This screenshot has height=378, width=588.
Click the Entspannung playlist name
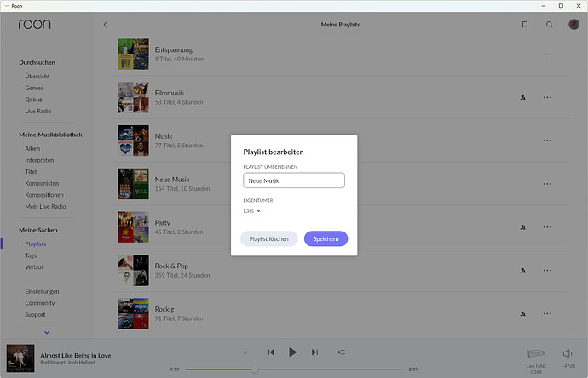[x=174, y=50]
